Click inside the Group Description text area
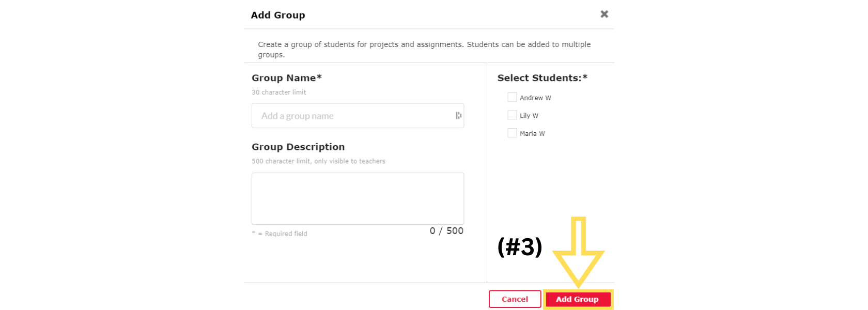868x310 pixels. [x=358, y=198]
